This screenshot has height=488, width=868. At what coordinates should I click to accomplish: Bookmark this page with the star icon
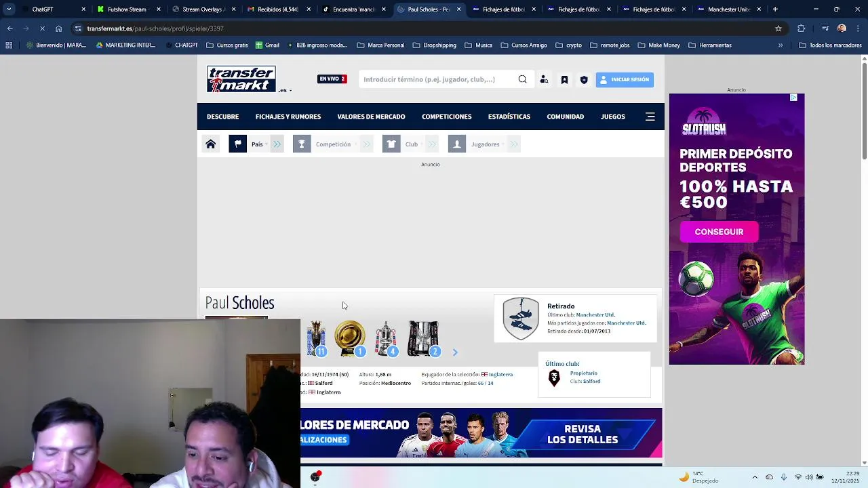click(778, 28)
